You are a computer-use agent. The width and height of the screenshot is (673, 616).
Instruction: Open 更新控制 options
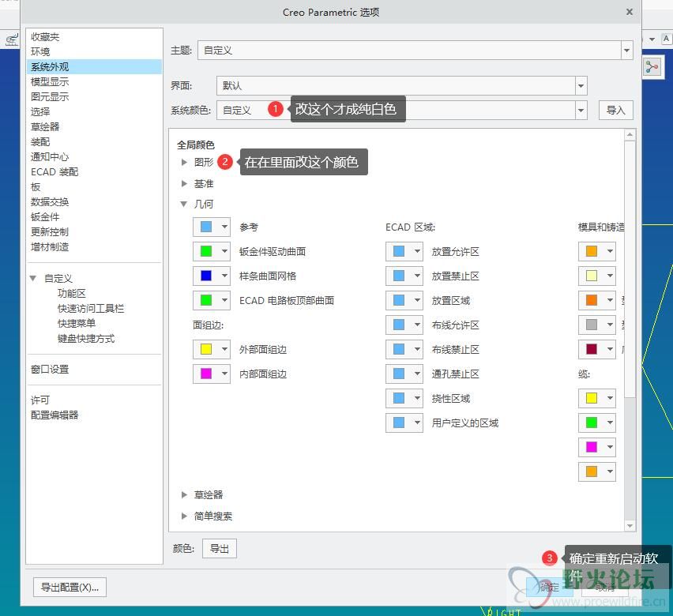pyautogui.click(x=50, y=232)
